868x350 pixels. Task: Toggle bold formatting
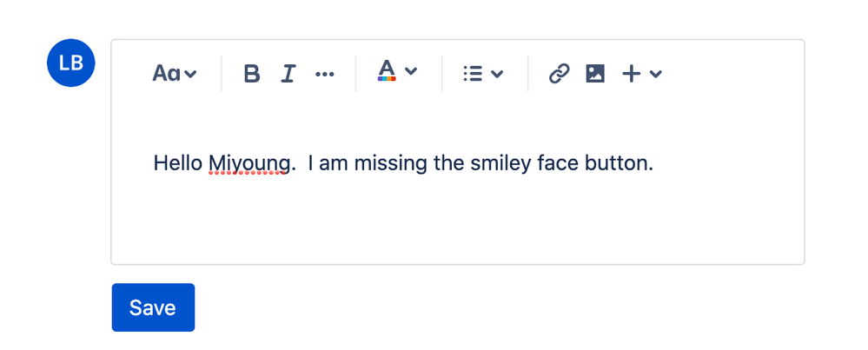[252, 73]
